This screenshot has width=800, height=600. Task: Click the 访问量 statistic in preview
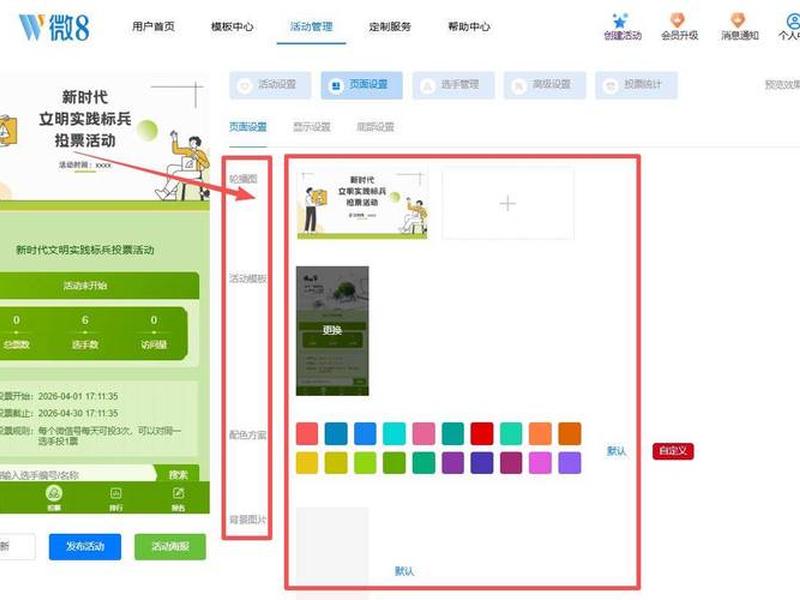pos(154,332)
